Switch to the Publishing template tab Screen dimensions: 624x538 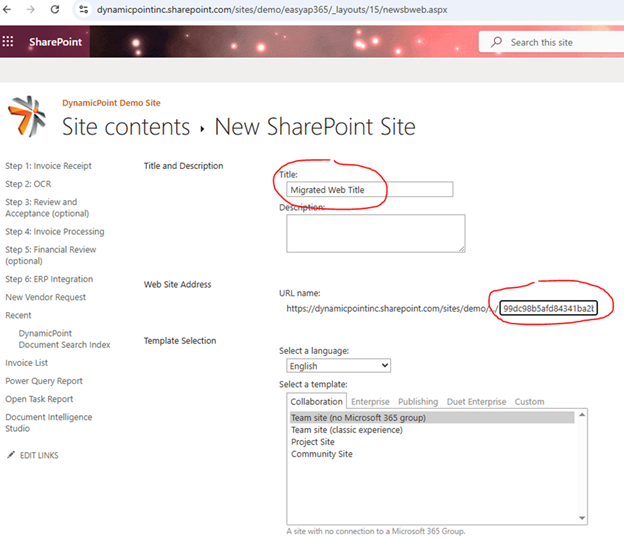(x=418, y=402)
